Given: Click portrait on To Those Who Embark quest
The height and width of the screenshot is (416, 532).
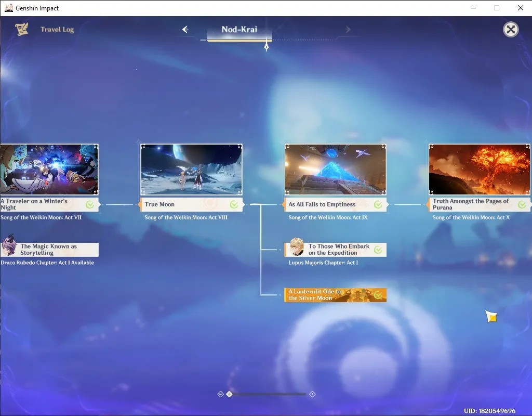Looking at the screenshot, I should pos(297,247).
